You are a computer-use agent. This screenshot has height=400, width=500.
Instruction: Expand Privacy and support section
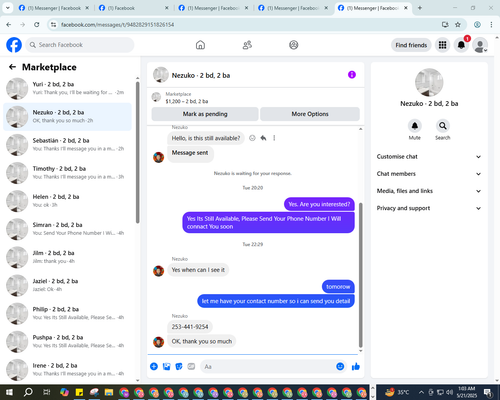coord(429,208)
